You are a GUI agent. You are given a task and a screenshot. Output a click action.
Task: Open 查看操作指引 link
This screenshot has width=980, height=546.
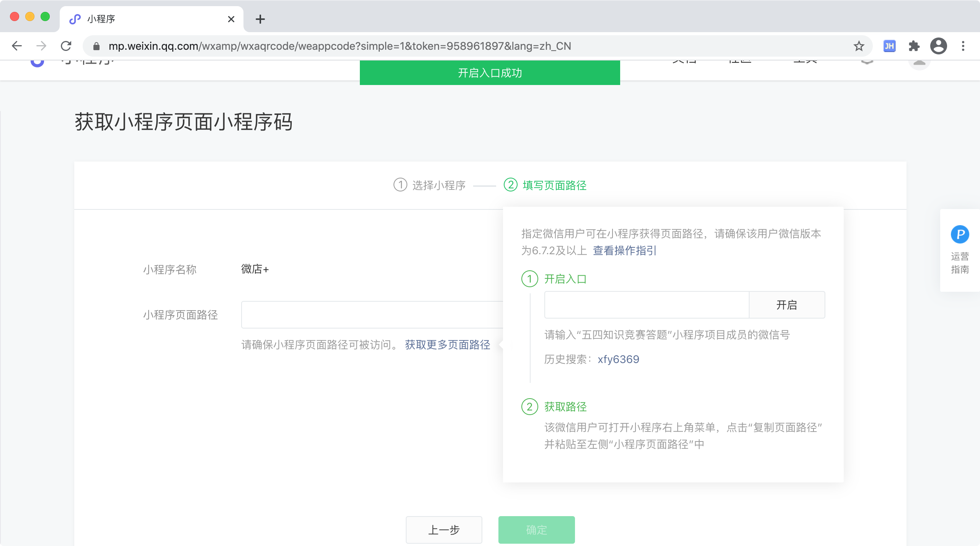[624, 250]
